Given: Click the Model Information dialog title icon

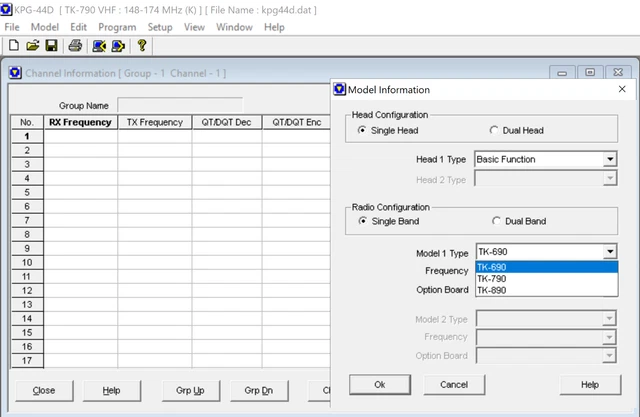Looking at the screenshot, I should point(340,89).
